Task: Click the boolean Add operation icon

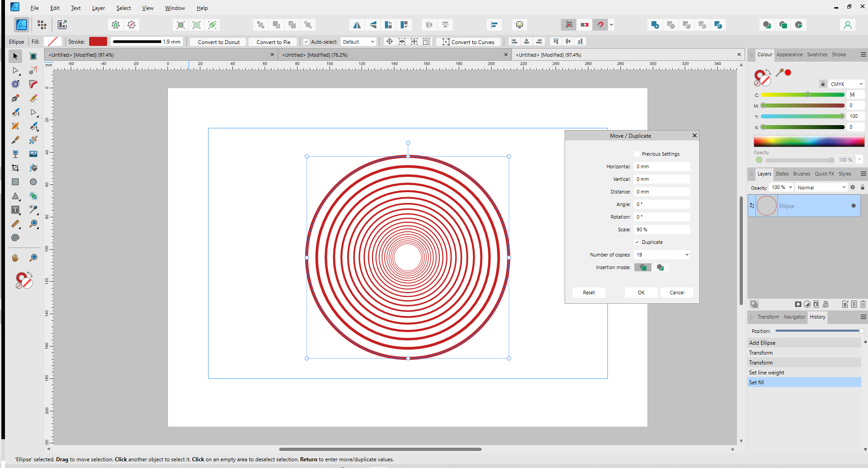Action: [x=655, y=25]
